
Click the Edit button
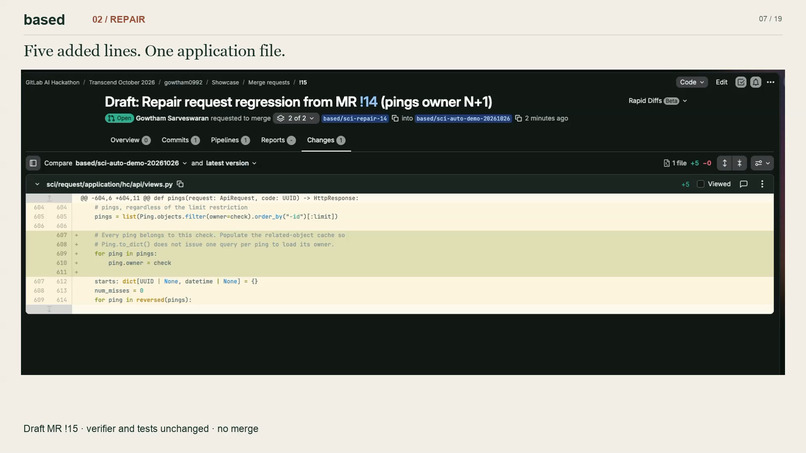coord(721,82)
